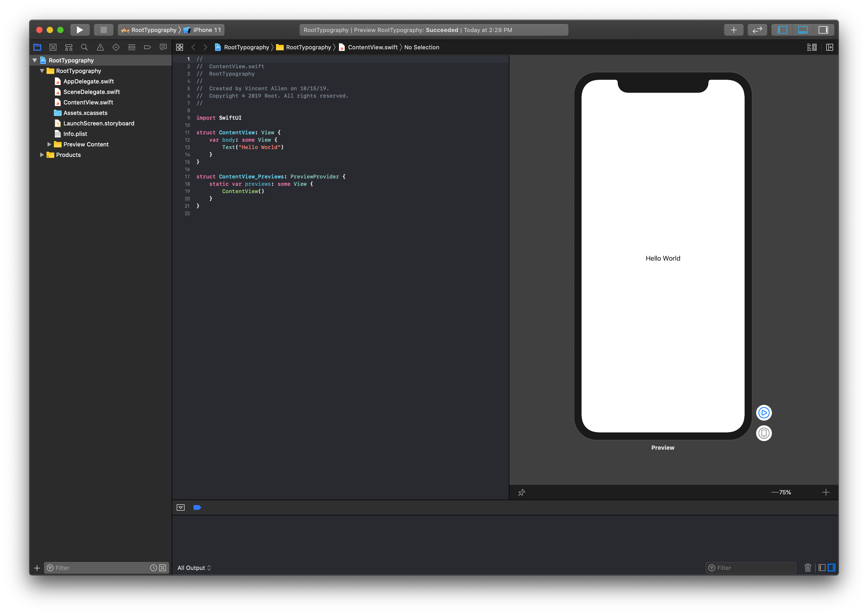Toggle the debug area panel

click(x=803, y=30)
